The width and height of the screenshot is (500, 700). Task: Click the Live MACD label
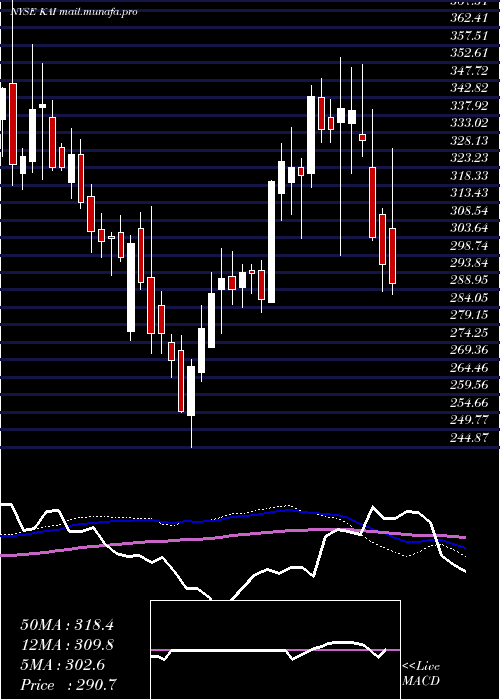421,673
